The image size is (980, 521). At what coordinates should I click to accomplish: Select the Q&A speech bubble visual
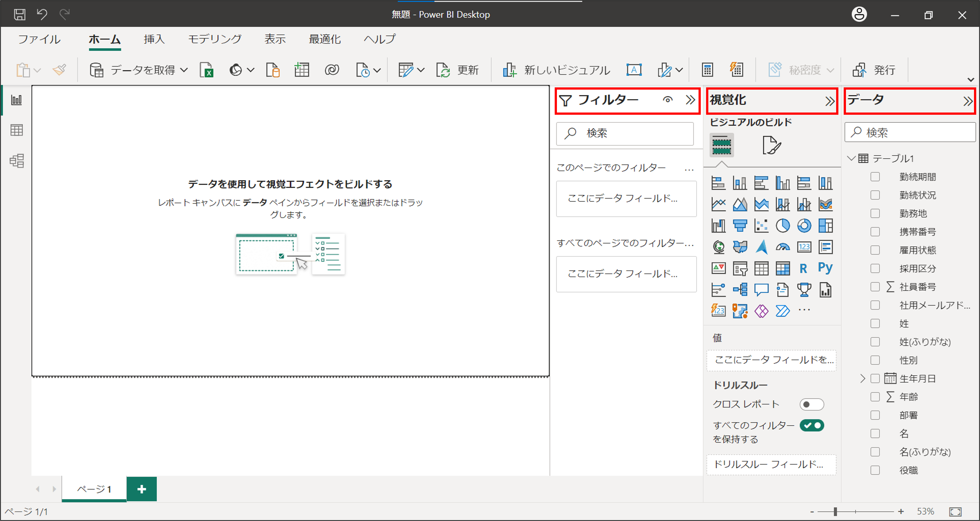[761, 290]
